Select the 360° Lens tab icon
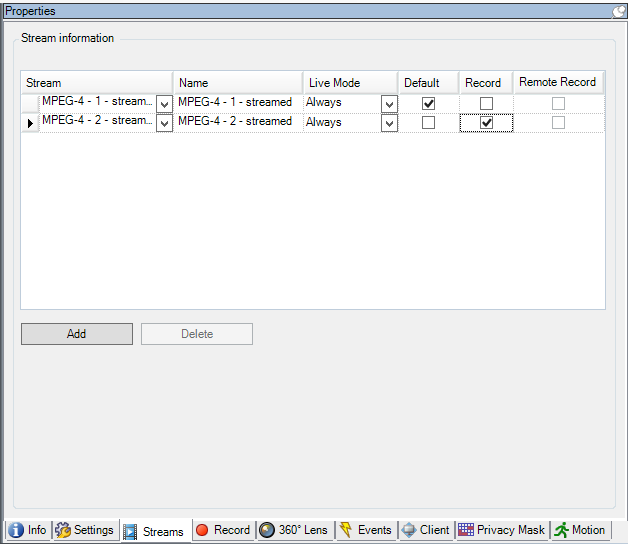 (x=267, y=530)
